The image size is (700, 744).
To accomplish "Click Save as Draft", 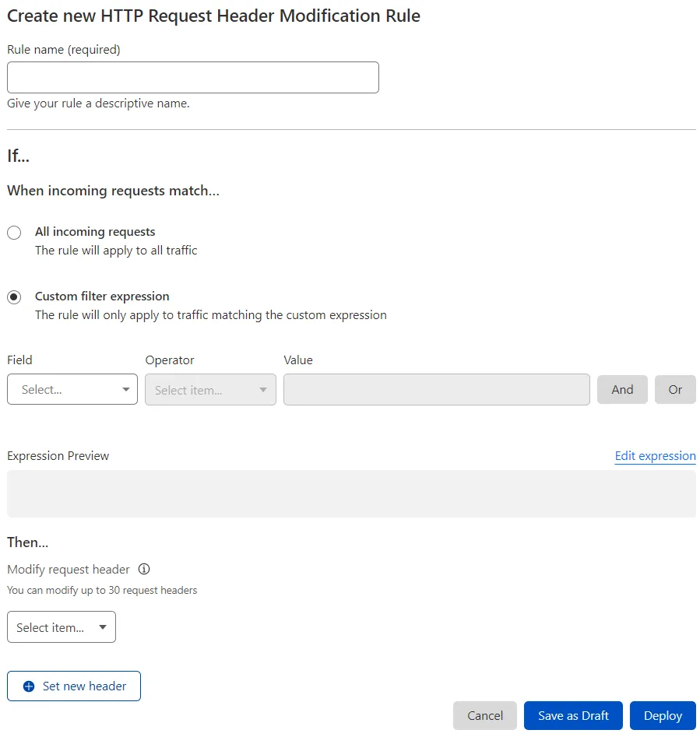I will [x=573, y=715].
